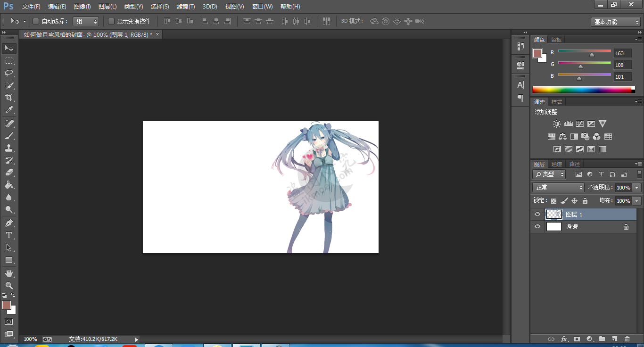Image resolution: width=644 pixels, height=347 pixels.
Task: Open the 类型 layer filter dropdown
Action: [549, 174]
